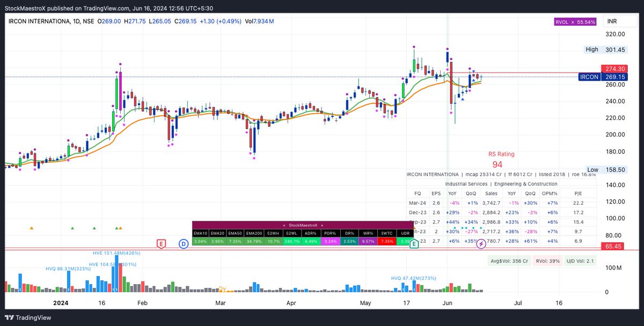Image resolution: width=644 pixels, height=326 pixels.
Task: Click the Engineering & Construction industry text
Action: coord(525,184)
